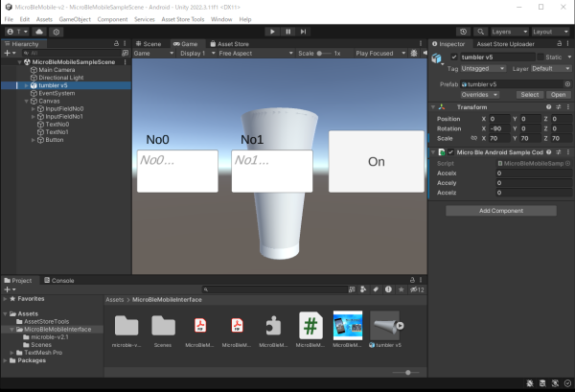Toggle the tumbler v5 active checkbox
The image size is (575, 392).
coord(453,57)
